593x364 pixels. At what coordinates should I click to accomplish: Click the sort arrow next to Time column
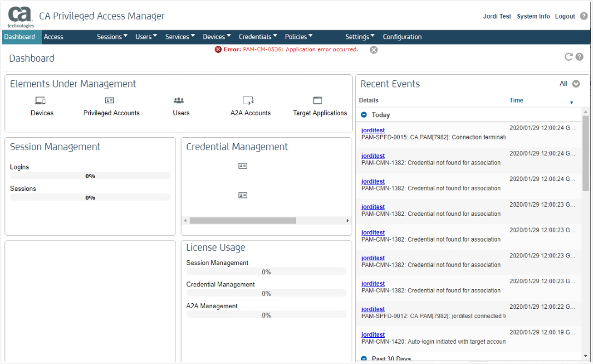pos(572,102)
